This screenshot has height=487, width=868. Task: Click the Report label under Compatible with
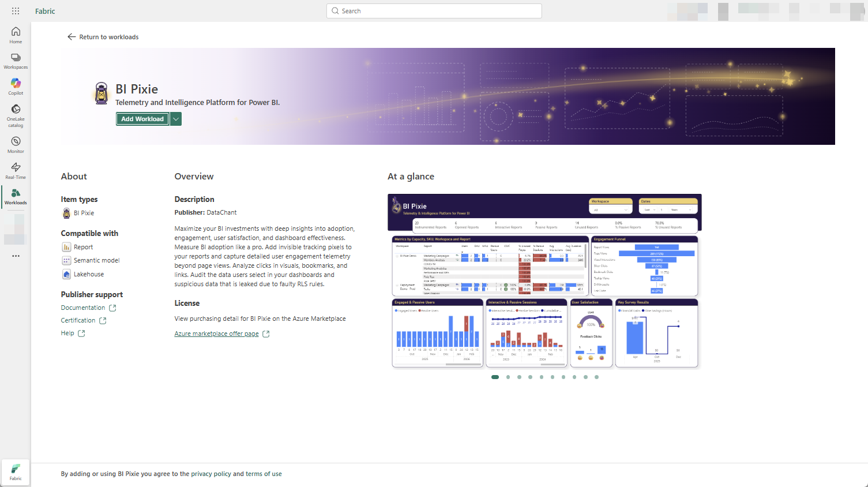pos(83,248)
